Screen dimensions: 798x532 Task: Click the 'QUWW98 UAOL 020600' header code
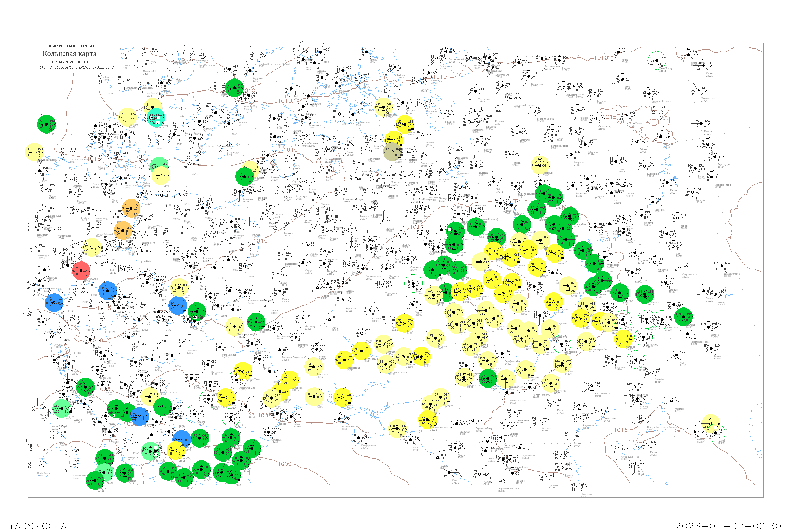(71, 46)
